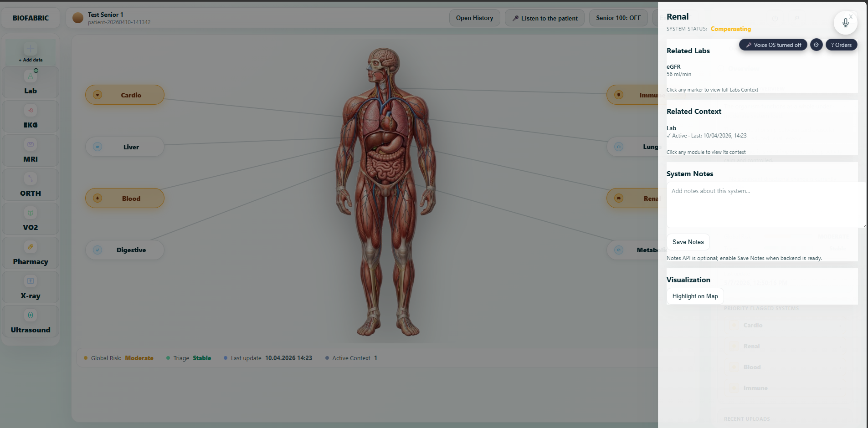Click the Renal node kidney icon

(619, 198)
